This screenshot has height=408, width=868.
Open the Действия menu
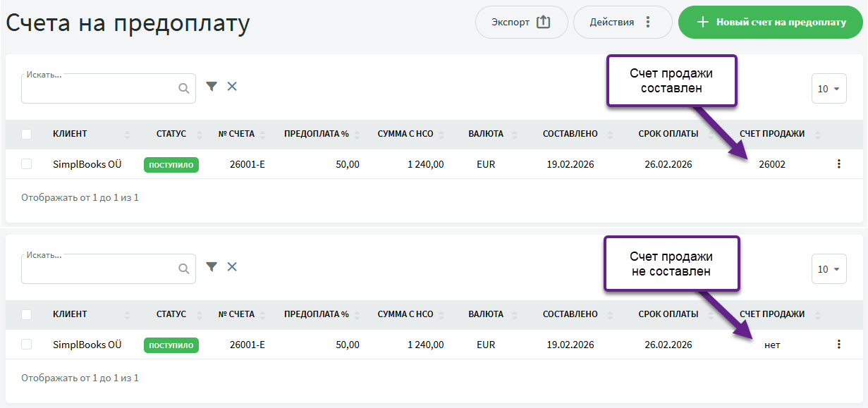[x=622, y=22]
